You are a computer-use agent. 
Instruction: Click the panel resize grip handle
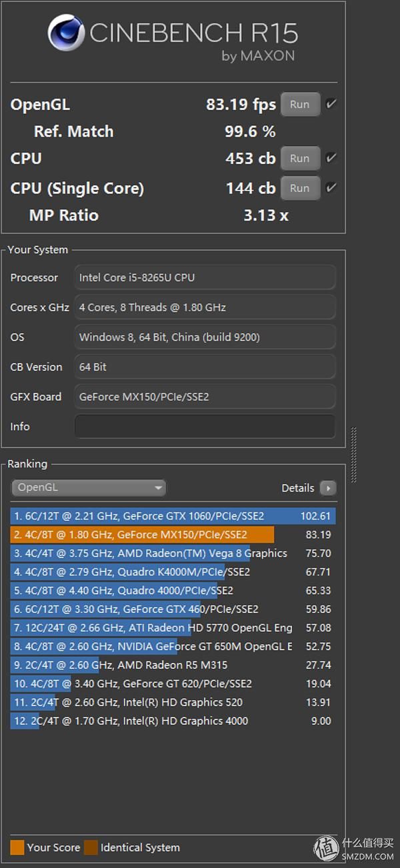coord(354,455)
